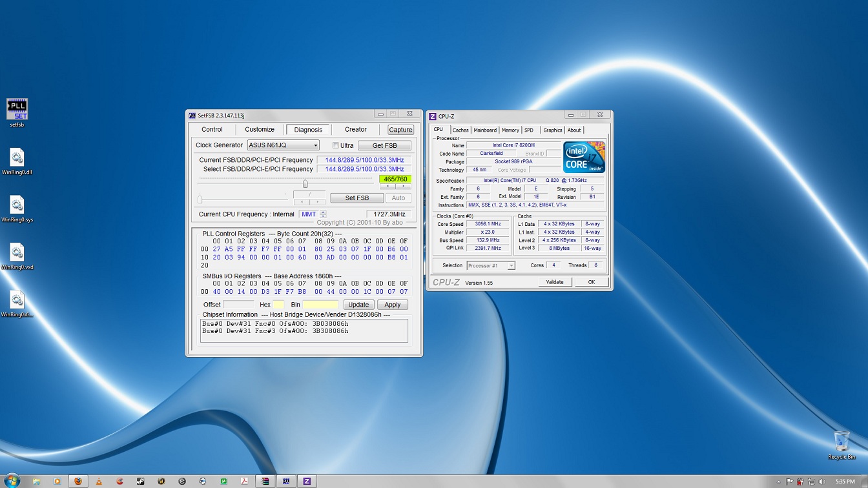Launch the media player taskbar icon
The image size is (868, 488).
[57, 481]
